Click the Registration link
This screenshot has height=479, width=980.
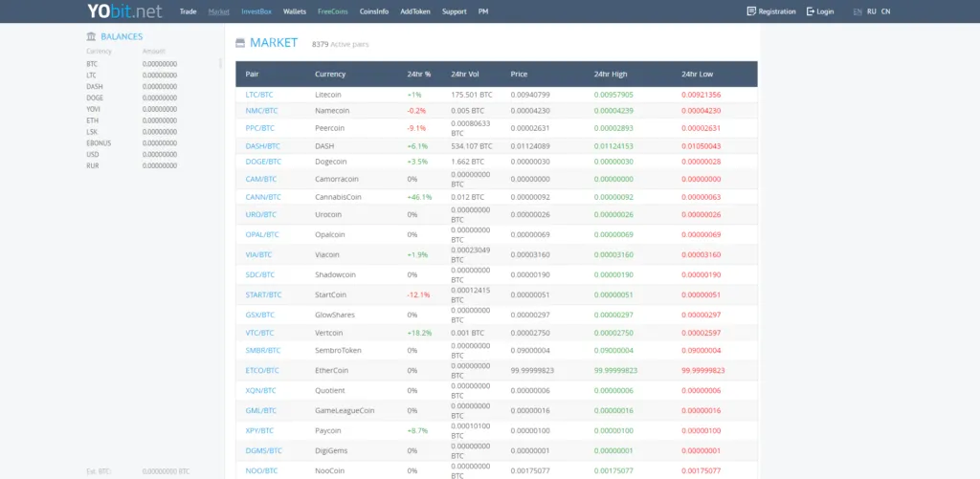[777, 11]
